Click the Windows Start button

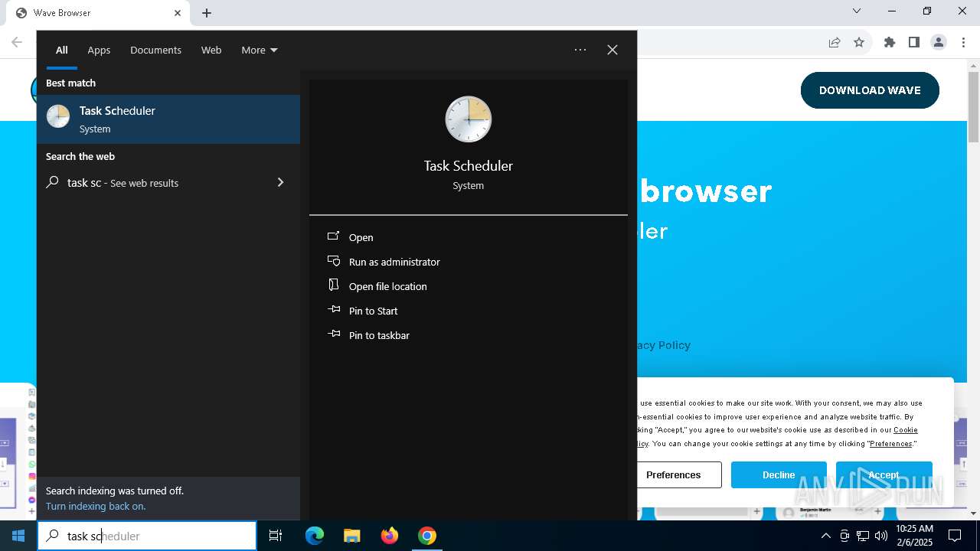pyautogui.click(x=18, y=536)
